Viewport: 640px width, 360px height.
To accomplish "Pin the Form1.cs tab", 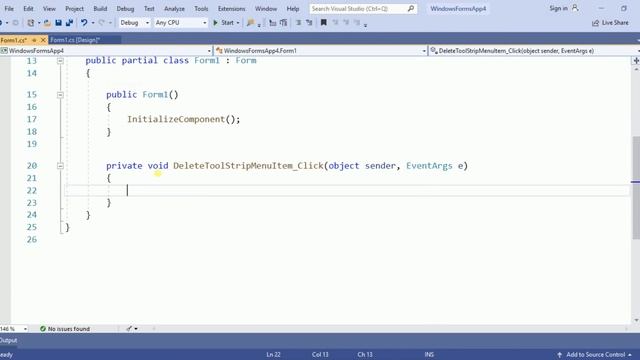I will pos(34,40).
